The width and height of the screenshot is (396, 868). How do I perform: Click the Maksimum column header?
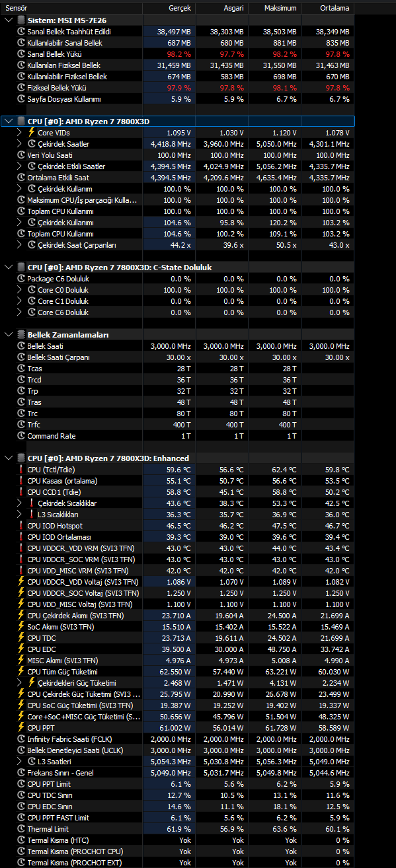pos(274,8)
